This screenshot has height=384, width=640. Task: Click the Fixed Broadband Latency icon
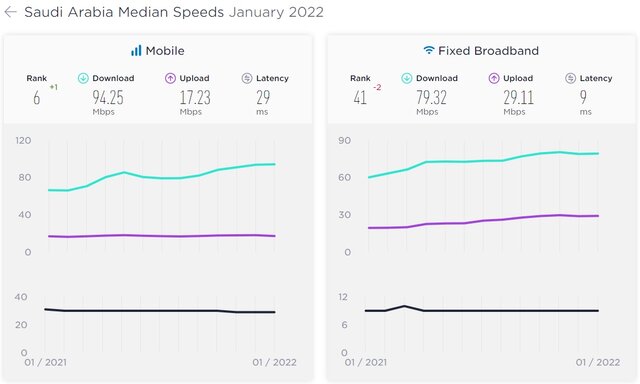coord(571,78)
